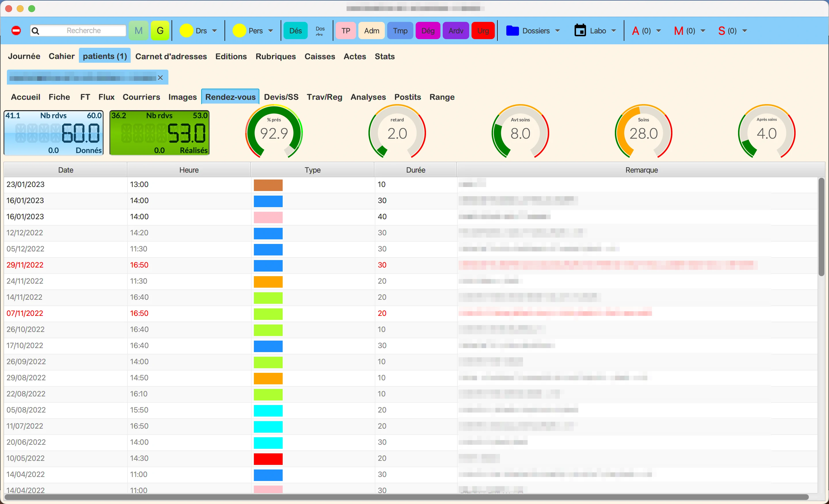The image size is (829, 504).
Task: Close the open patient tab
Action: tap(161, 78)
